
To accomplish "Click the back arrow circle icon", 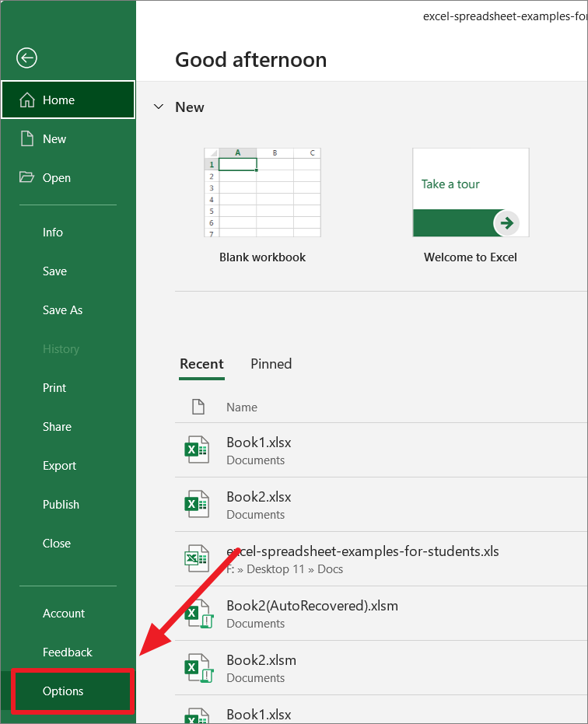I will (x=26, y=58).
